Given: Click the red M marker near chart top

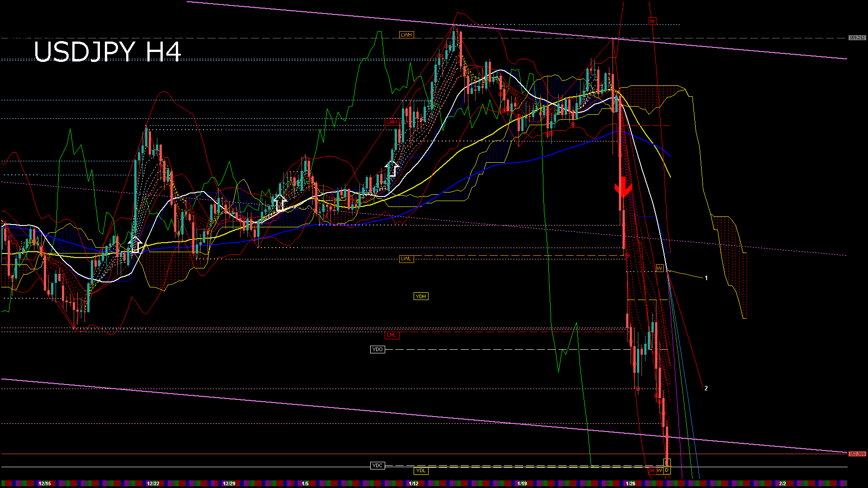Looking at the screenshot, I should pos(652,21).
